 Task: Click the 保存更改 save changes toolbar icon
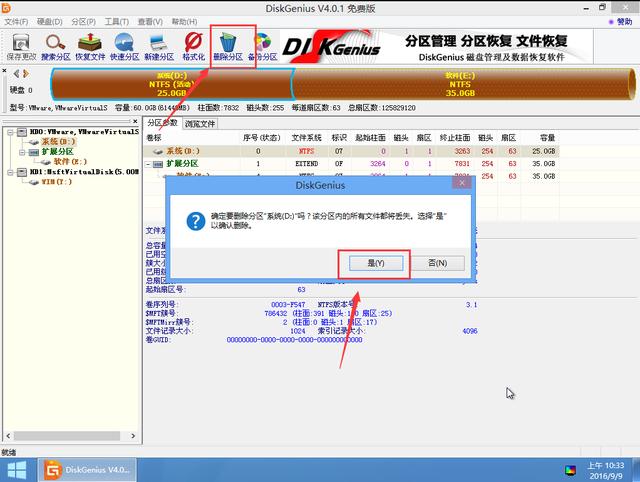click(21, 47)
